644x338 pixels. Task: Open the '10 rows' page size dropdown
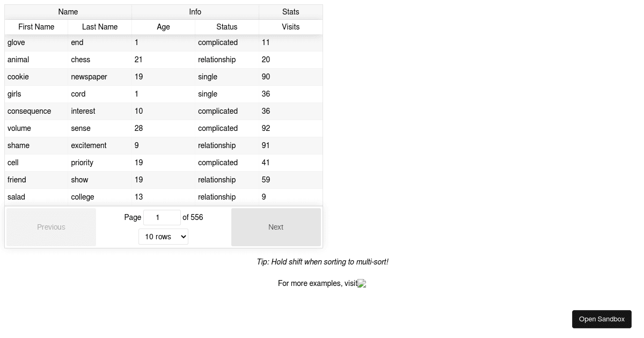(163, 236)
